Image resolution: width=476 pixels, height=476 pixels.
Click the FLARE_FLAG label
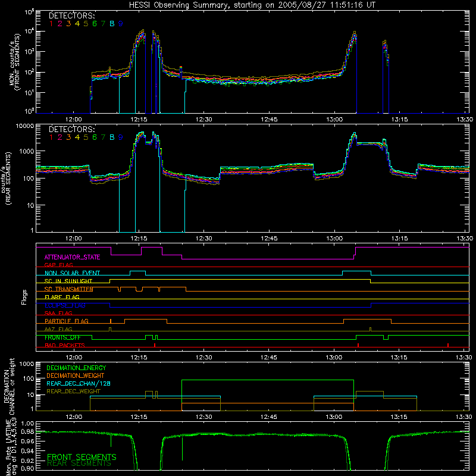coord(62,297)
